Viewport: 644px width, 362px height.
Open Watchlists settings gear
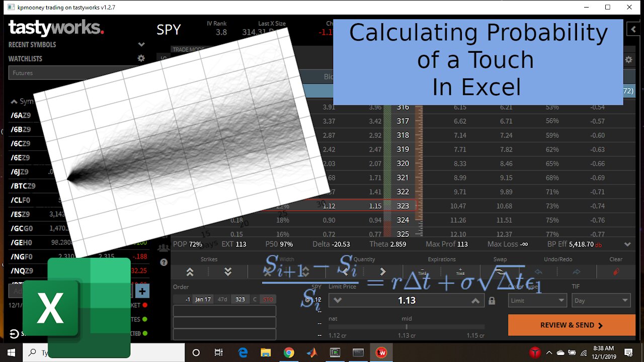[141, 58]
